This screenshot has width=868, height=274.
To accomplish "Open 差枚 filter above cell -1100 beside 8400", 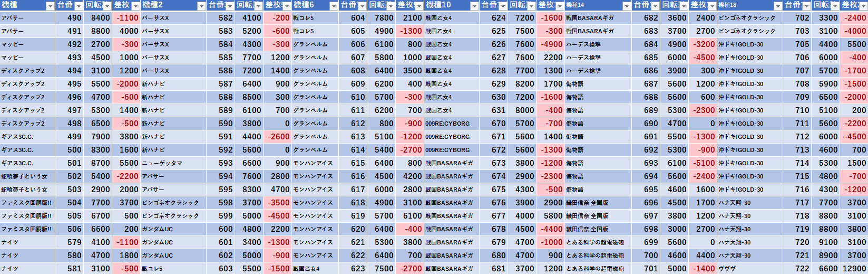I will pos(135,6).
